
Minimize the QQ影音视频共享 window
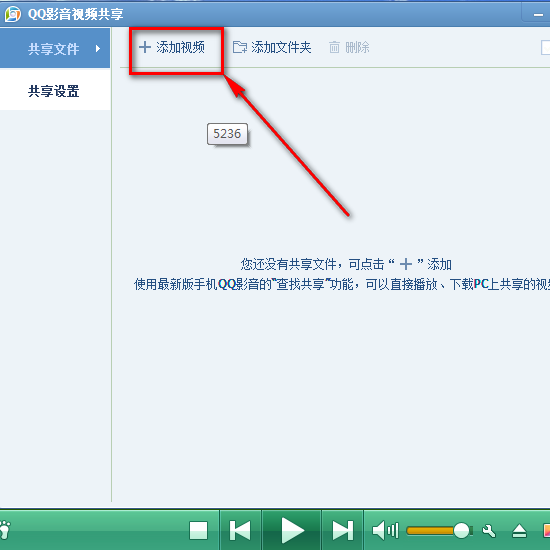(x=538, y=14)
